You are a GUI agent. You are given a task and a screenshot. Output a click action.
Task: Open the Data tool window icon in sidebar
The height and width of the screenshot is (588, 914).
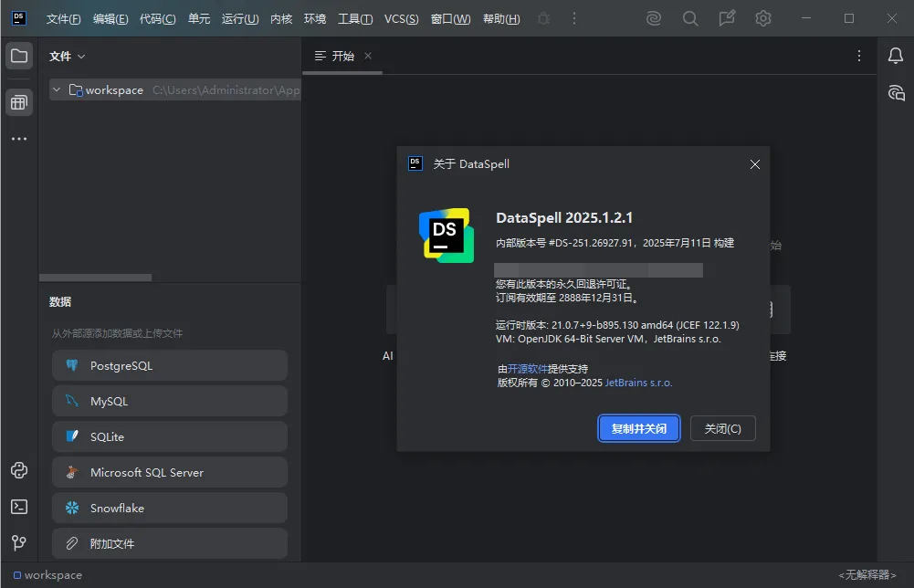coord(18,103)
